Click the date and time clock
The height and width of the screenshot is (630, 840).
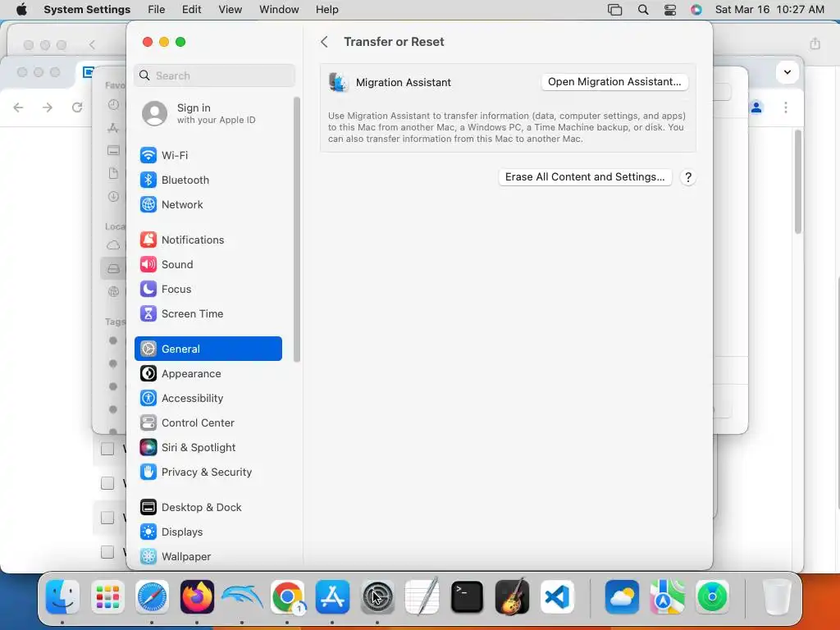pyautogui.click(x=769, y=10)
